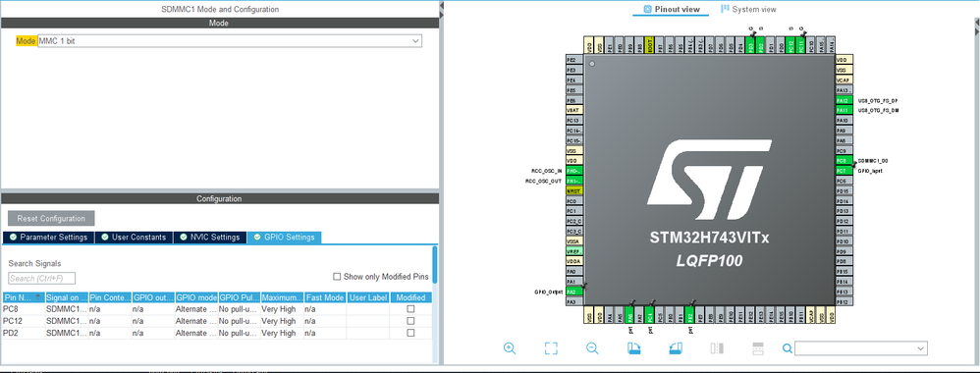980x373 pixels.
Task: Sort table by Pin Name column
Action: coord(24,297)
